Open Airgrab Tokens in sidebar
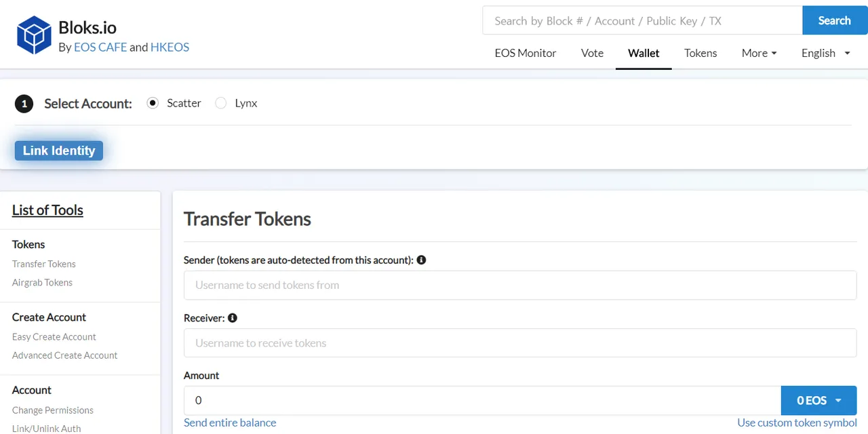 pos(42,282)
